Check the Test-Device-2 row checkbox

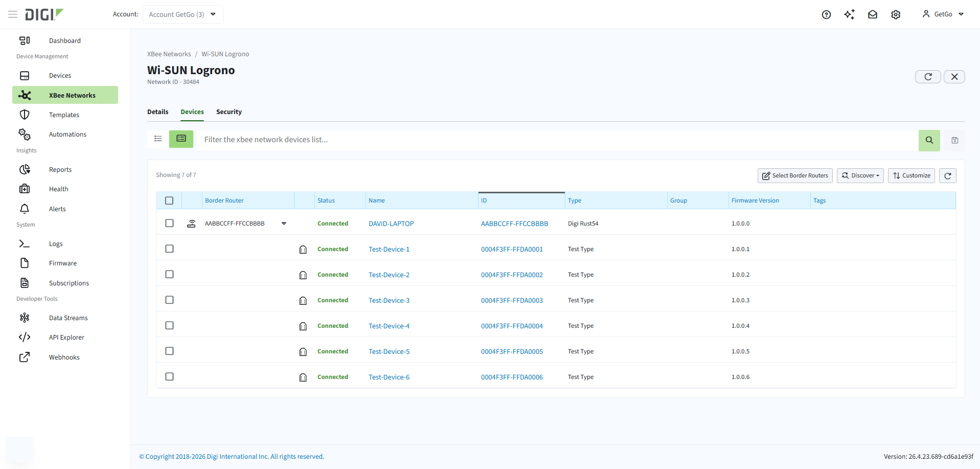(x=169, y=274)
